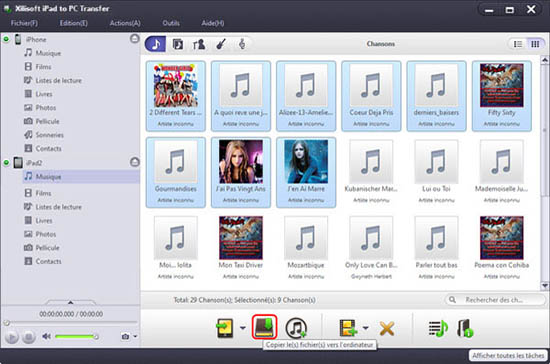The image size is (550, 364).
Task: Click the add files to list icon
Action: point(348,328)
